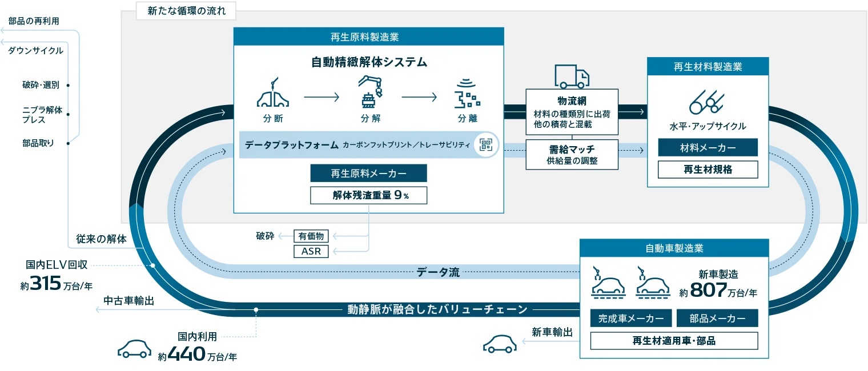The height and width of the screenshot is (371, 868).
Task: Click the 需給マッチ box
Action: pyautogui.click(x=572, y=154)
